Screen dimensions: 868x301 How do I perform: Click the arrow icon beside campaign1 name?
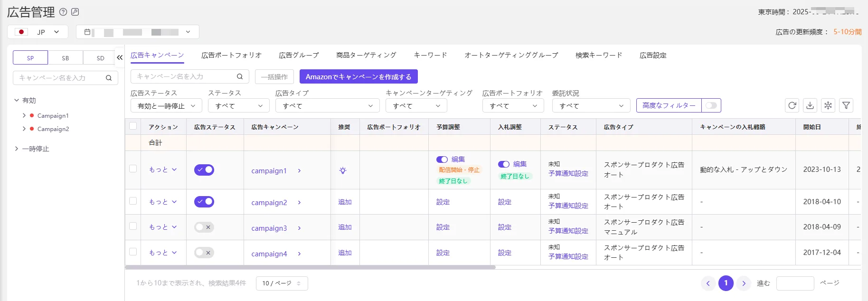pos(299,171)
